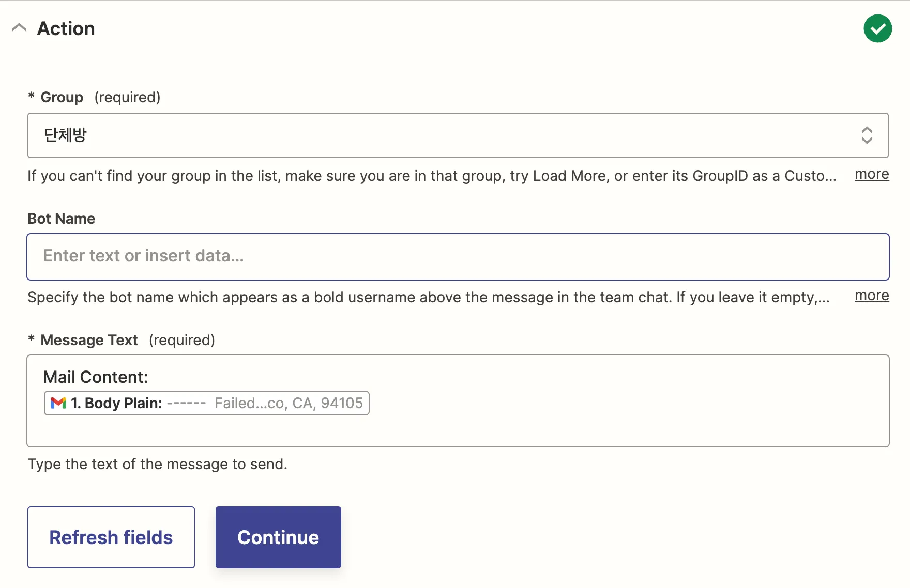The width and height of the screenshot is (910, 588).
Task: Click the Group field label
Action: (x=62, y=97)
